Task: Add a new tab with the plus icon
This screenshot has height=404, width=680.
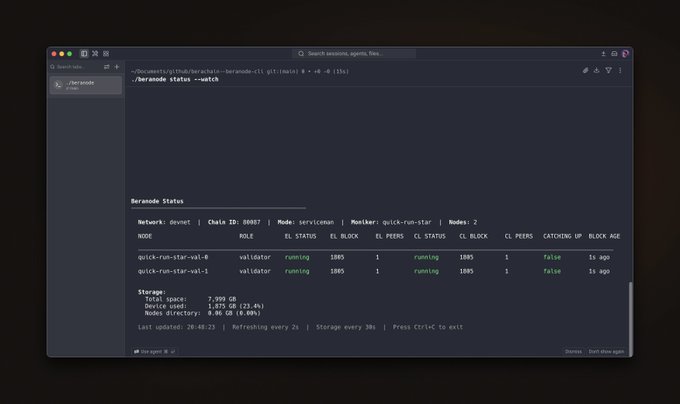Action: 117,67
